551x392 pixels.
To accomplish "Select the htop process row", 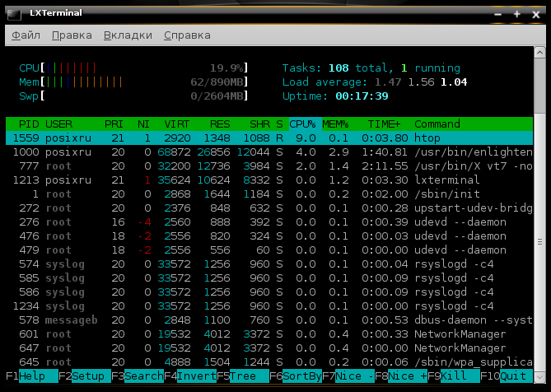I will [269, 138].
